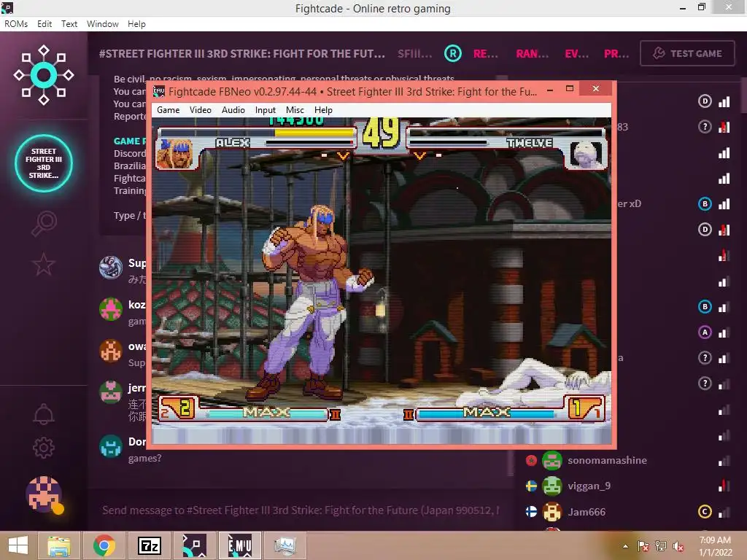
Task: Open the Game menu in FBNeo window
Action: pos(169,110)
